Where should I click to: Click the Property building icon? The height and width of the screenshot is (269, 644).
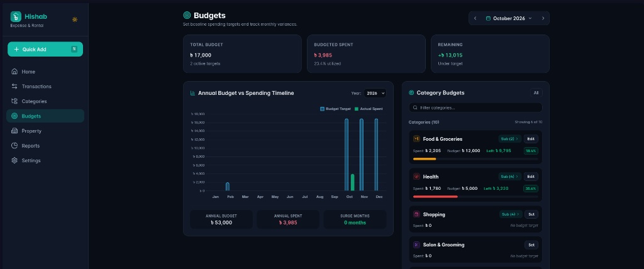point(14,131)
